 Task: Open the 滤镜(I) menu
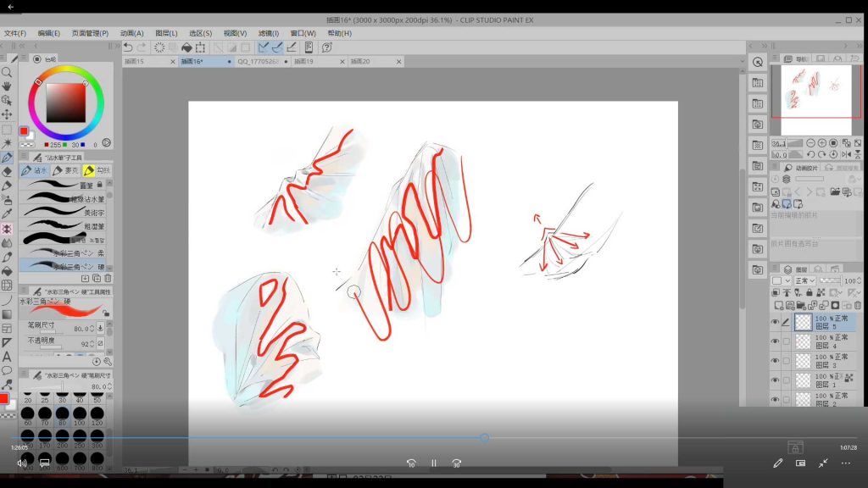point(269,33)
